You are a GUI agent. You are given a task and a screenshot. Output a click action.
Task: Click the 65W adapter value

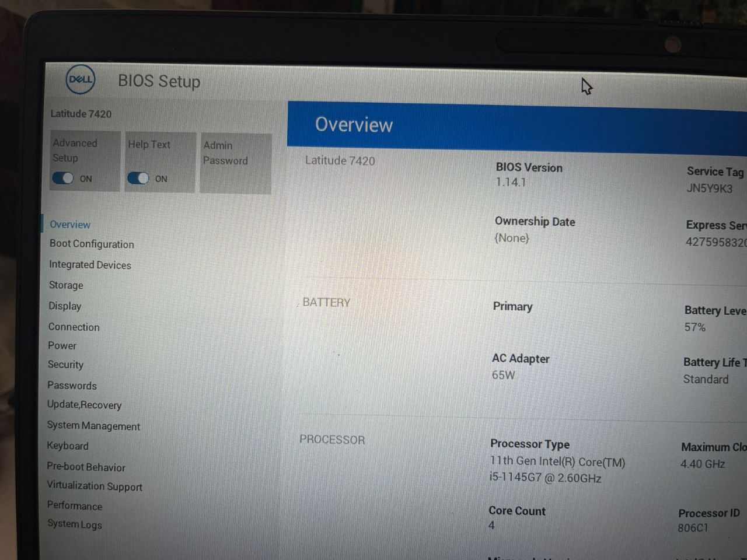click(x=503, y=375)
